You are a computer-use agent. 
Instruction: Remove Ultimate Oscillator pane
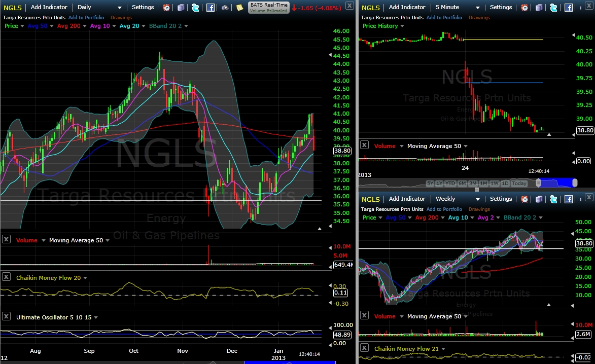[6, 316]
